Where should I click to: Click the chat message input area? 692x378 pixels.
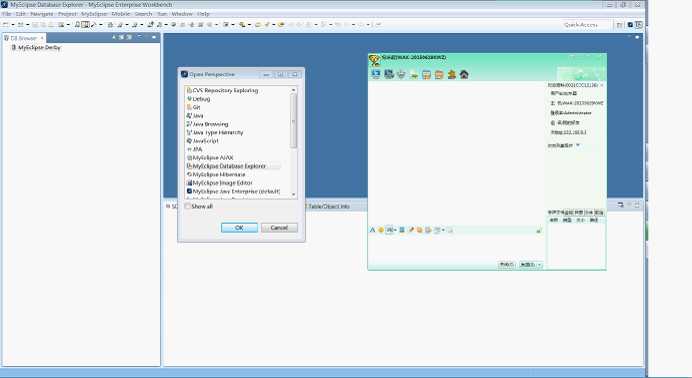coord(455,247)
